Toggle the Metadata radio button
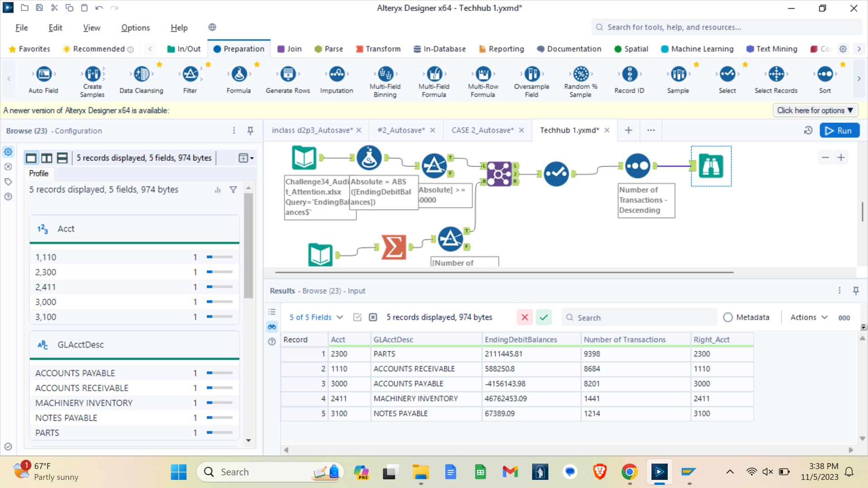Image resolution: width=868 pixels, height=488 pixels. tap(728, 317)
